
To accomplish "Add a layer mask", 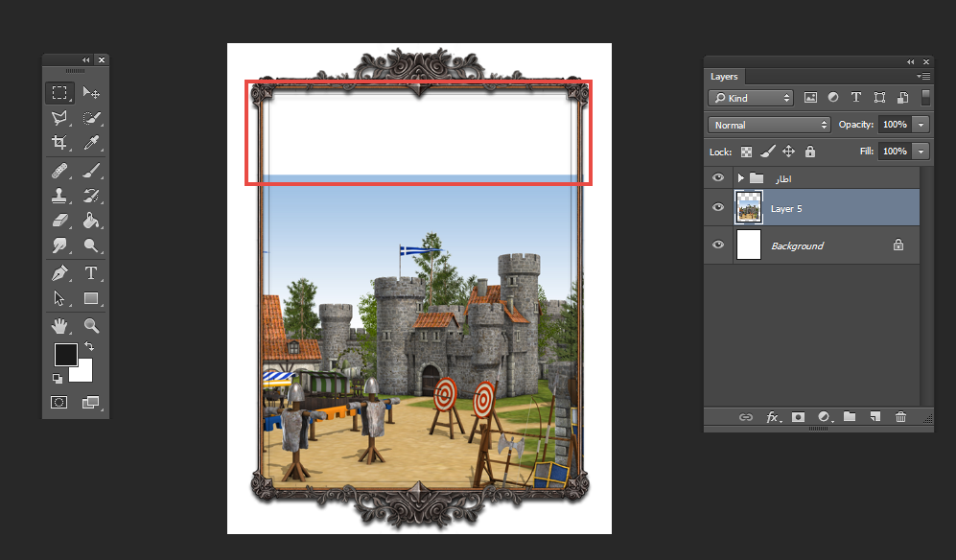I will pyautogui.click(x=798, y=417).
